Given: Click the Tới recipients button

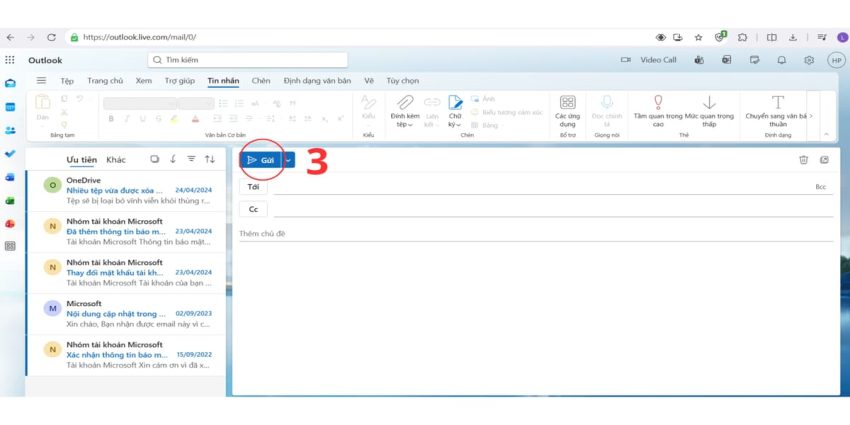Looking at the screenshot, I should (x=253, y=186).
